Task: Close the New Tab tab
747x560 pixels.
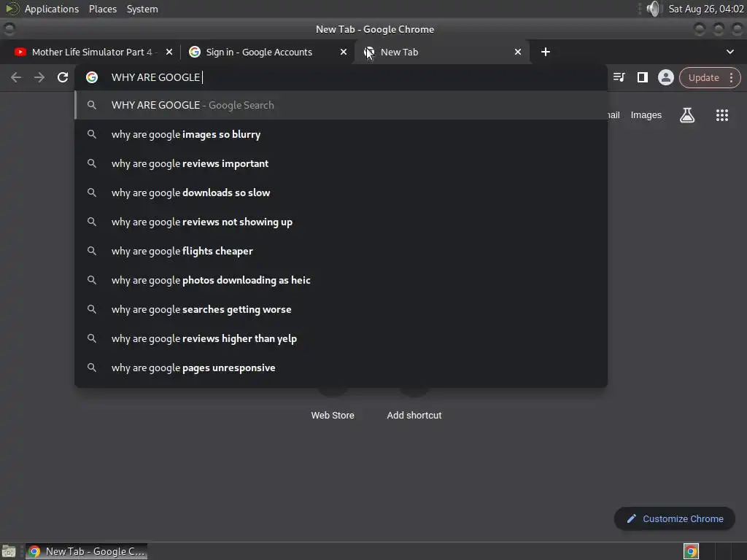Action: pyautogui.click(x=518, y=52)
